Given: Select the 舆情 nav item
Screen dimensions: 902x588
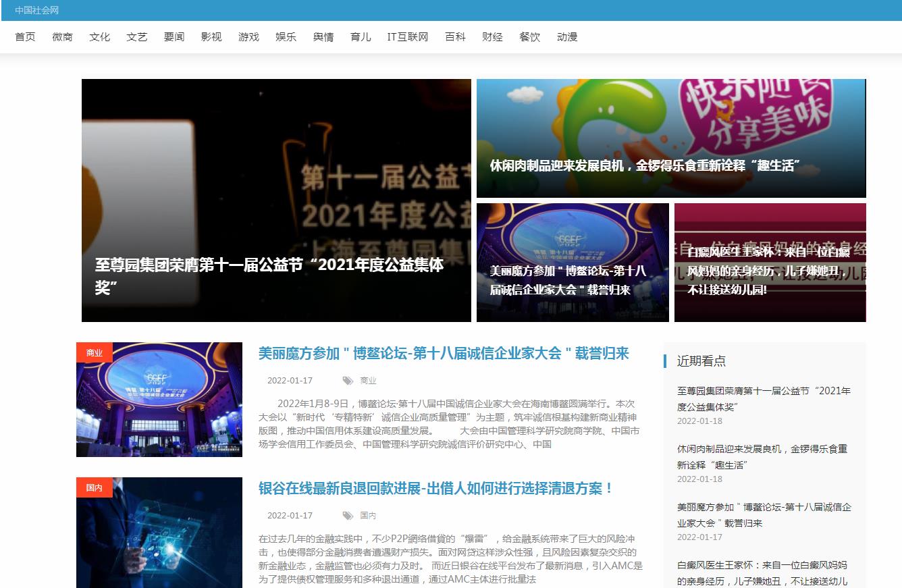Looking at the screenshot, I should click(323, 37).
